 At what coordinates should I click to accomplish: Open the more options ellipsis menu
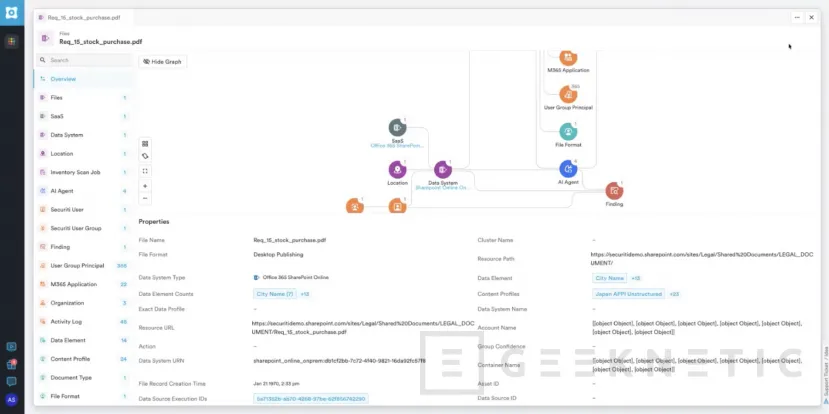click(797, 17)
